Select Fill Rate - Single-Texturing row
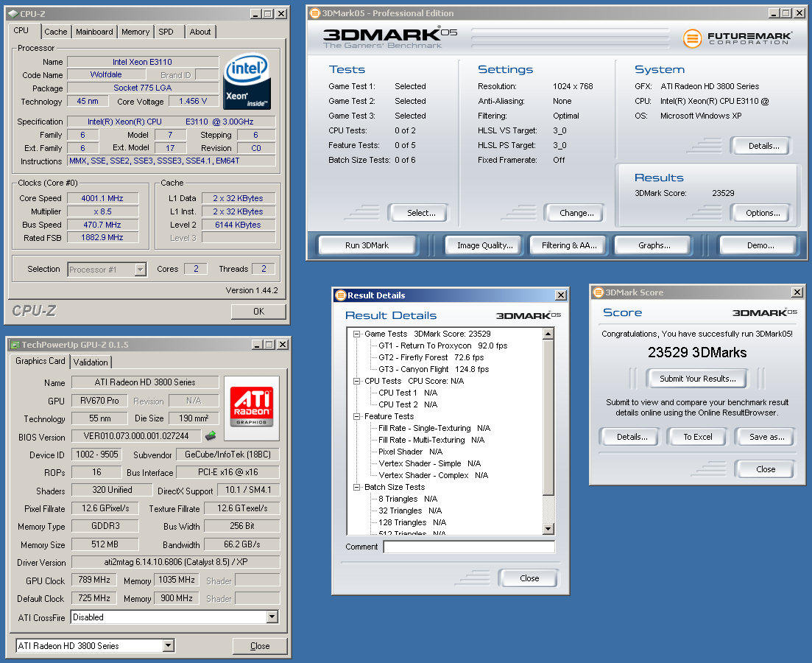The width and height of the screenshot is (812, 663). coord(434,428)
